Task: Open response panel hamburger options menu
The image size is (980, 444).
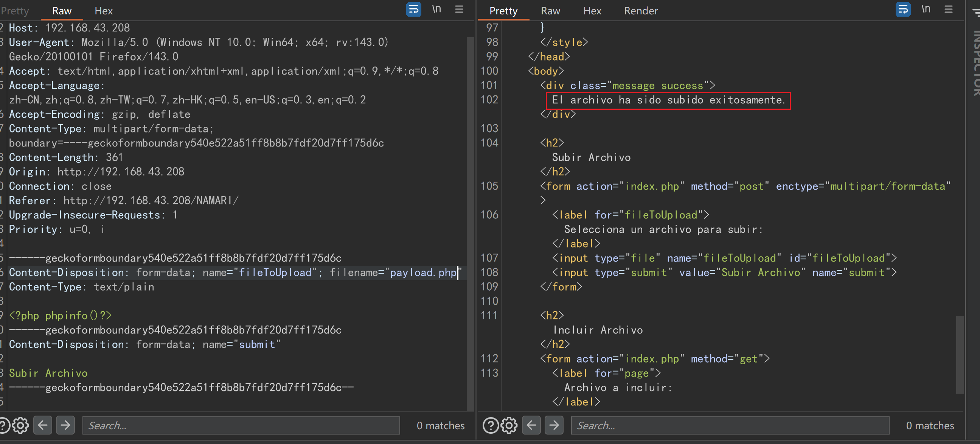Action: 949,9
